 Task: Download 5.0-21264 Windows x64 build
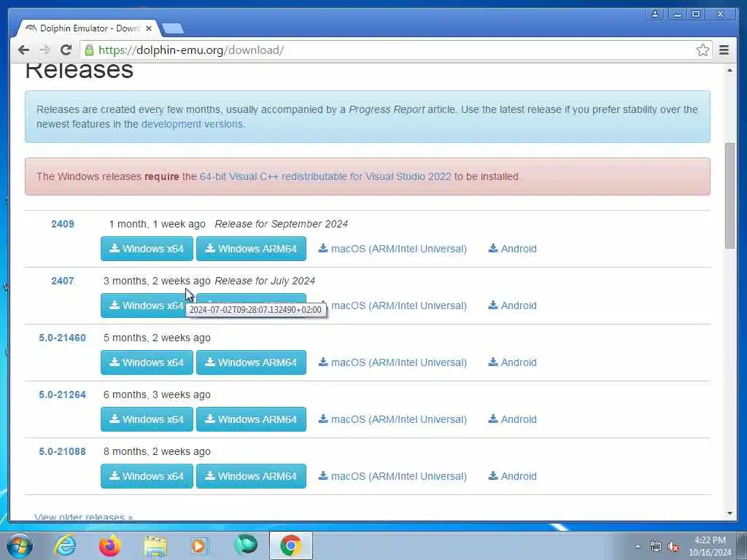(147, 419)
